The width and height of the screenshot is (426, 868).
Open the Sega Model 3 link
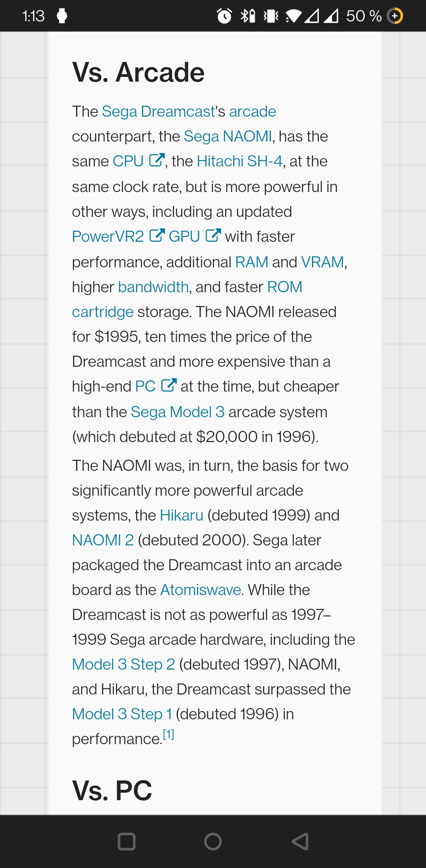177,412
